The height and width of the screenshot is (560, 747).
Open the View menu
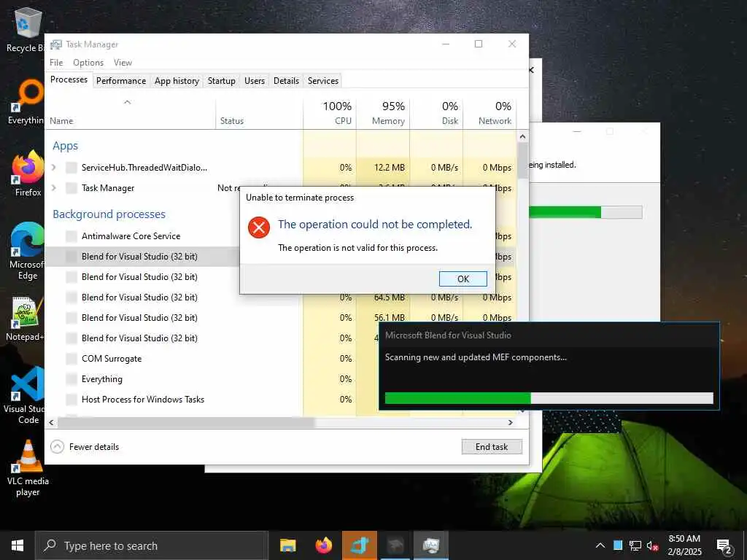(x=123, y=63)
